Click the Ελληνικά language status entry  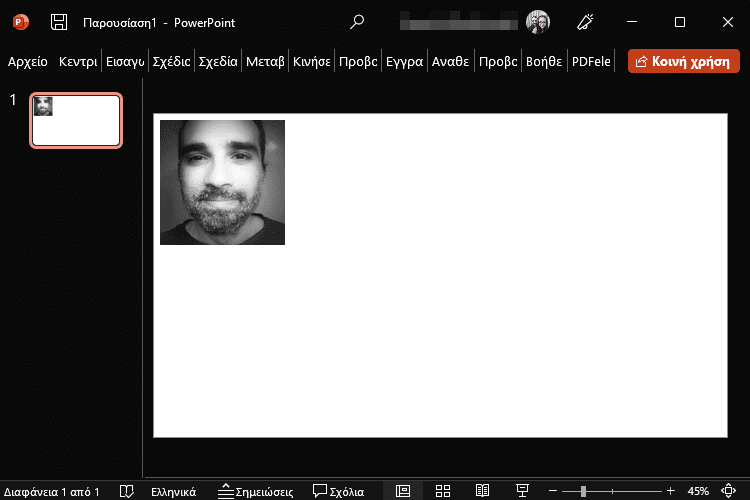coord(173,491)
